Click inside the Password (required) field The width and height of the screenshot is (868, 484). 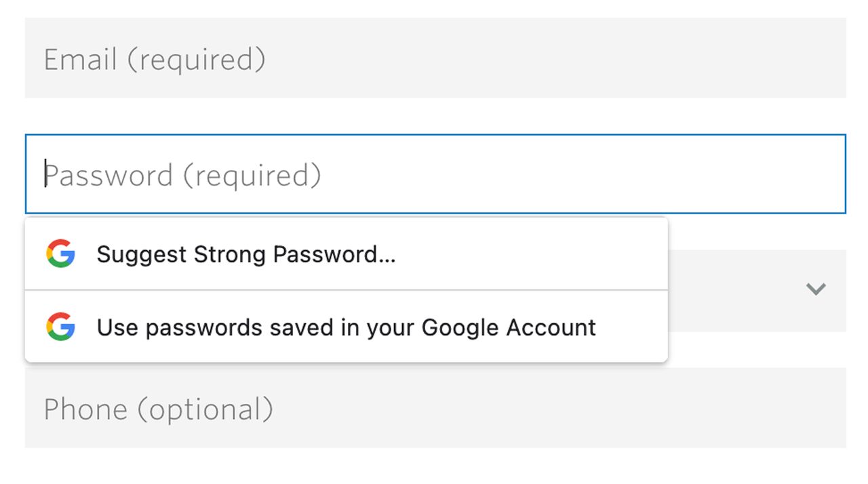coord(435,174)
